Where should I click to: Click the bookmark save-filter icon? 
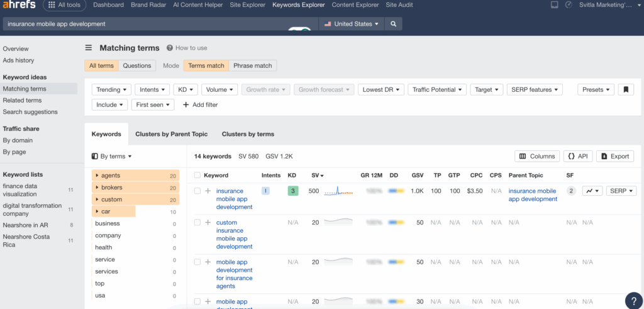pos(626,89)
